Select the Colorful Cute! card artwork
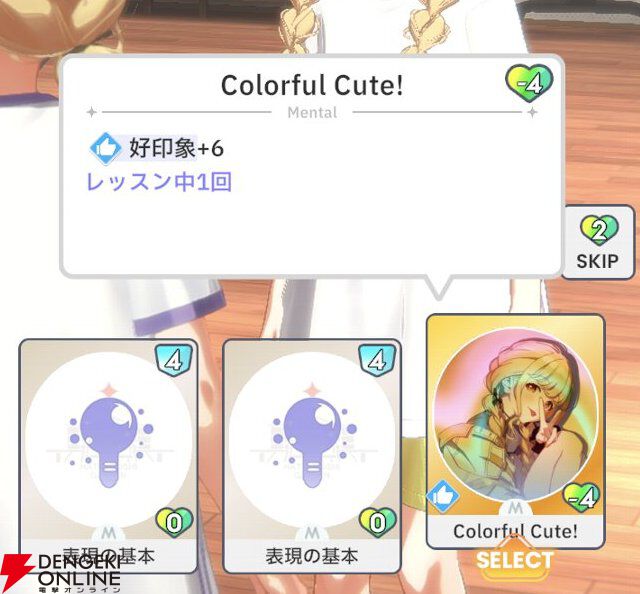Screen dimensions: 640x594 (515, 416)
